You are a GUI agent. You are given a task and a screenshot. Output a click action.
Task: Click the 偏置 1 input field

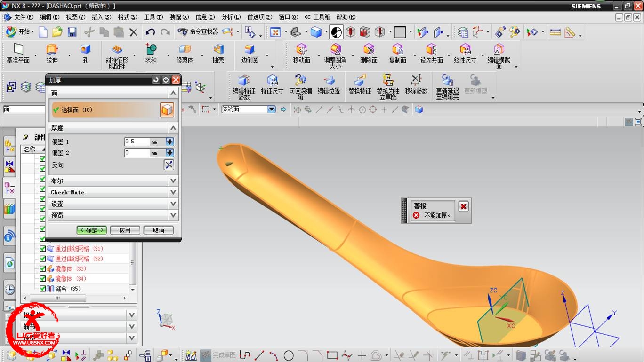pos(137,142)
